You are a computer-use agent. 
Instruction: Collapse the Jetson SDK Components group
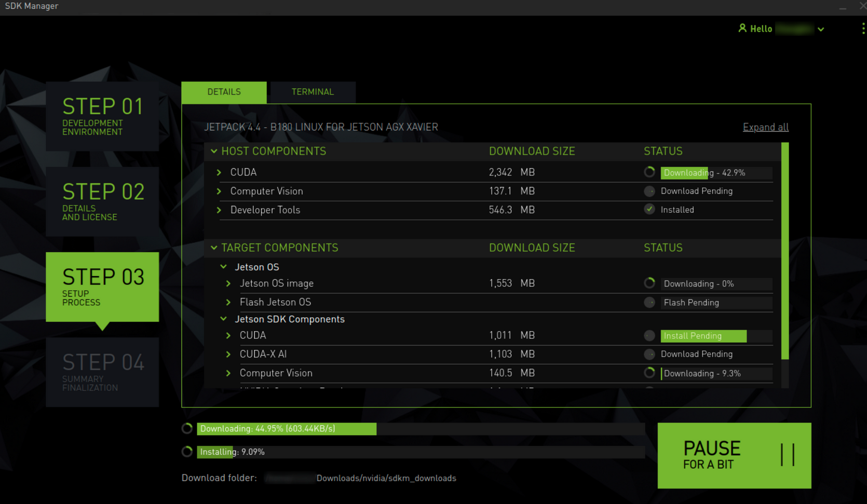pyautogui.click(x=224, y=319)
